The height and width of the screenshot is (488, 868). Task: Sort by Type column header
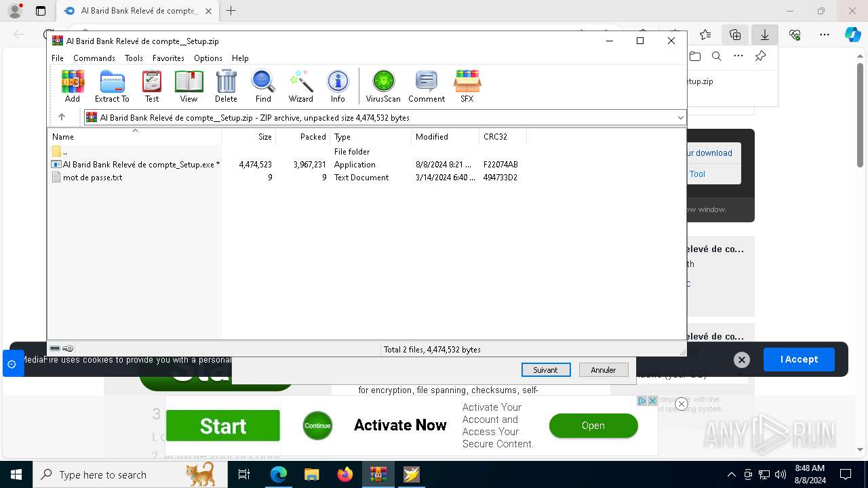(x=371, y=137)
